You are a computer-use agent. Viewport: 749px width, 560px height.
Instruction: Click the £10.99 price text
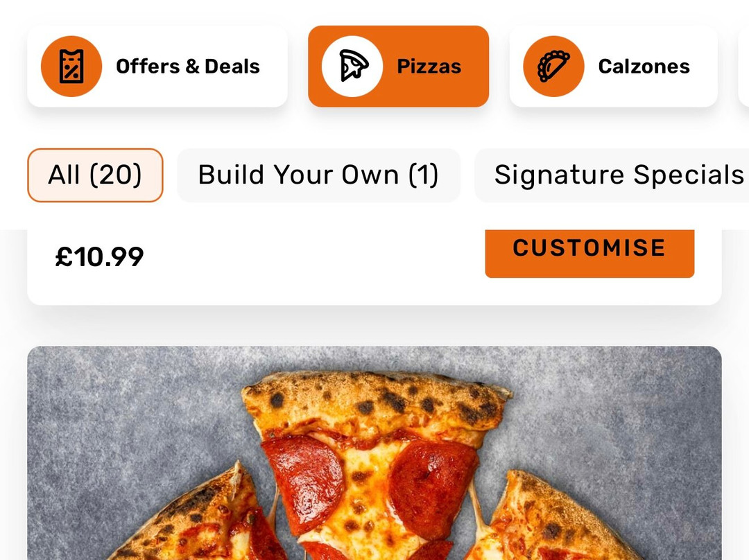pyautogui.click(x=99, y=257)
